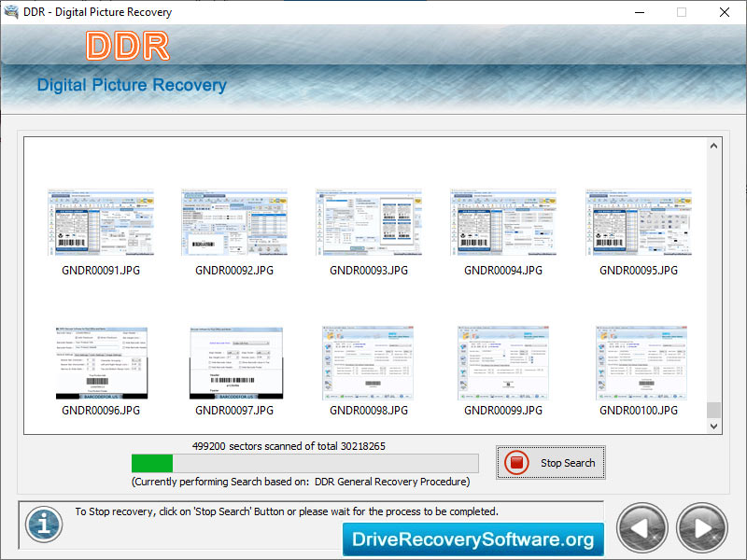Click the scrollbar down arrow
747x560 pixels.
click(x=713, y=427)
